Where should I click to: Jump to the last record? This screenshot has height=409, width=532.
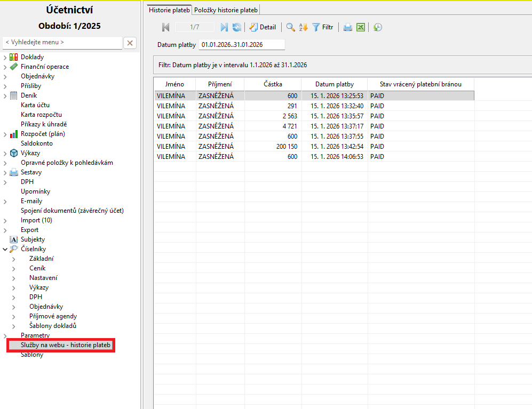[x=224, y=27]
